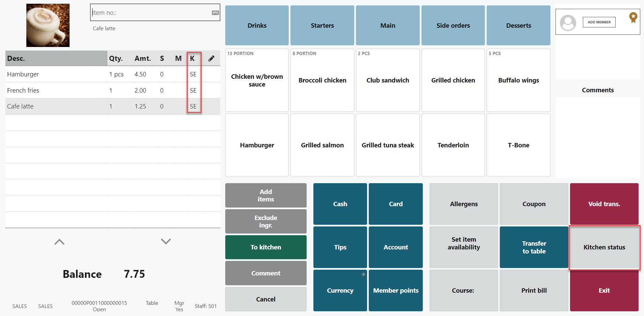Switch to the Drinks category
The width and height of the screenshot is (644, 316).
tap(257, 25)
